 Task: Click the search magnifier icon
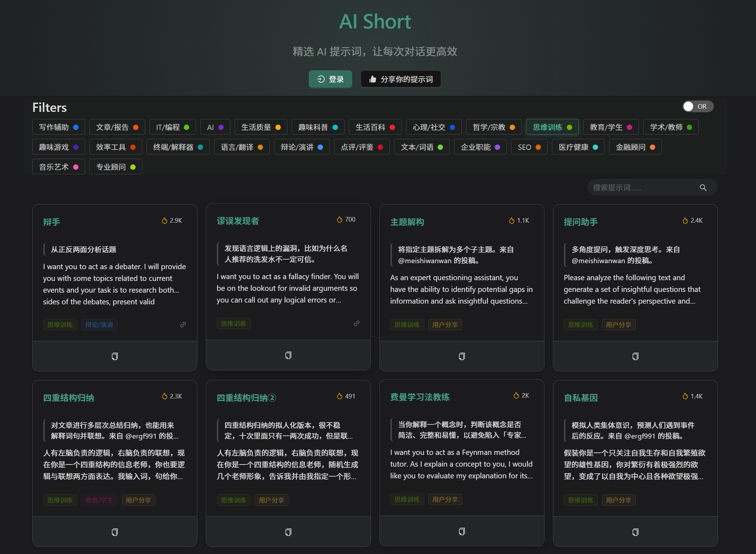(703, 188)
